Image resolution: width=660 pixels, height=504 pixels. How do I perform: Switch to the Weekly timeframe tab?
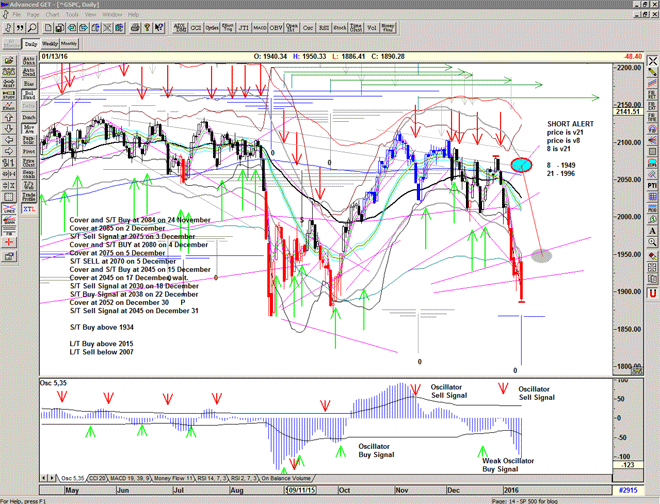click(x=50, y=44)
